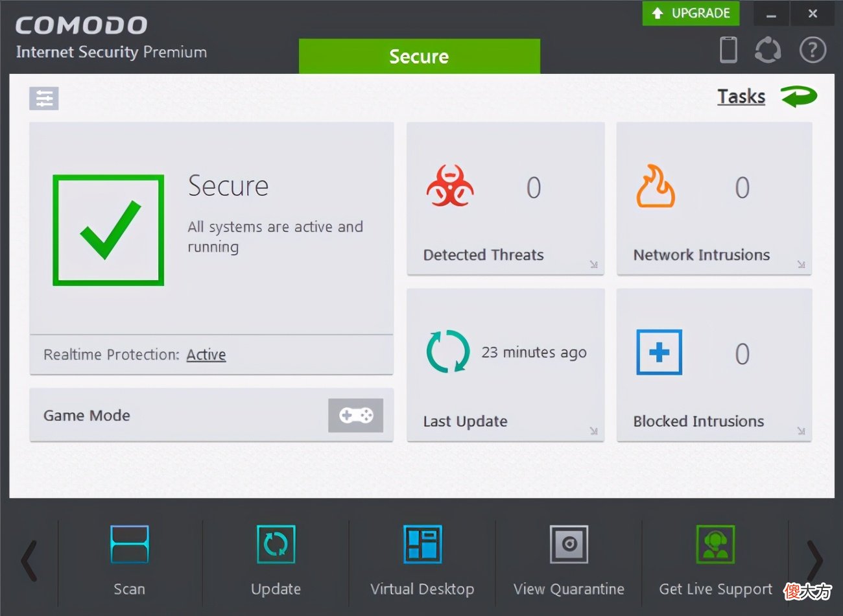
Task: Click the Scan icon
Action: pyautogui.click(x=130, y=544)
